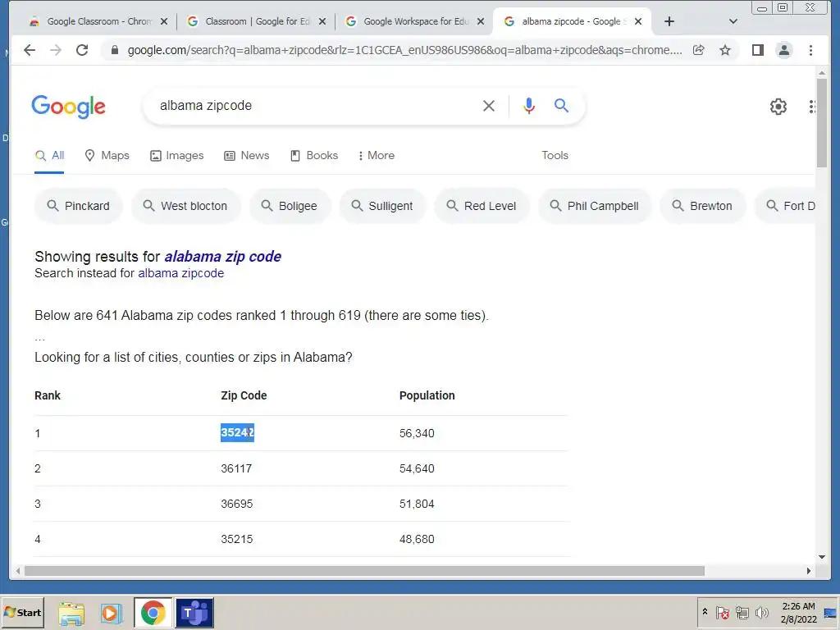The height and width of the screenshot is (630, 840).
Task: Bookmark this page with the star
Action: coord(725,50)
